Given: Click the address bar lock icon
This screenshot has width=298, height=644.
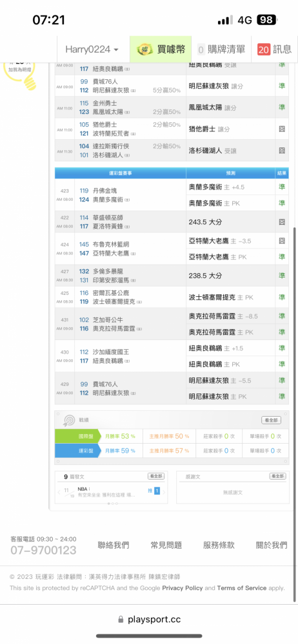Looking at the screenshot, I should [121, 620].
